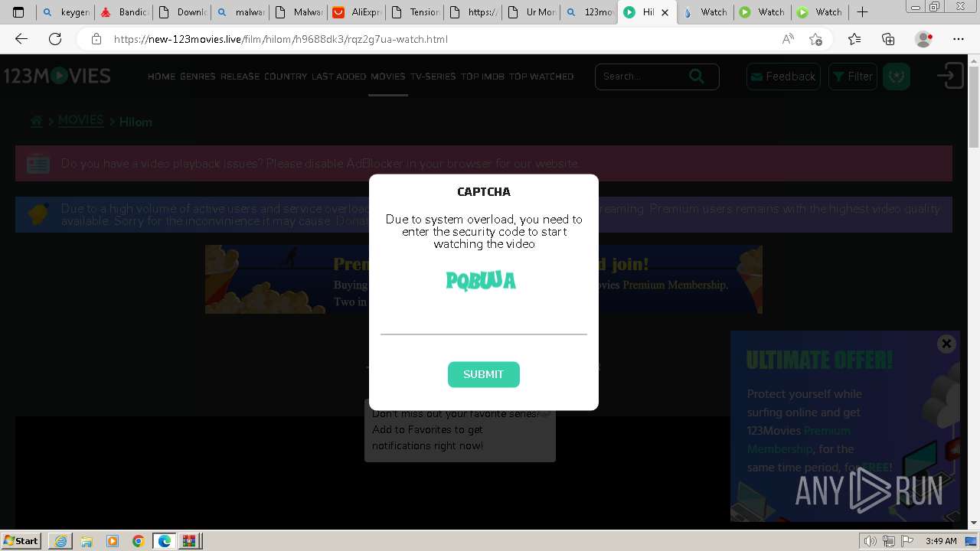Open WinRAR taskbar icon
This screenshot has width=980, height=551.
(189, 541)
